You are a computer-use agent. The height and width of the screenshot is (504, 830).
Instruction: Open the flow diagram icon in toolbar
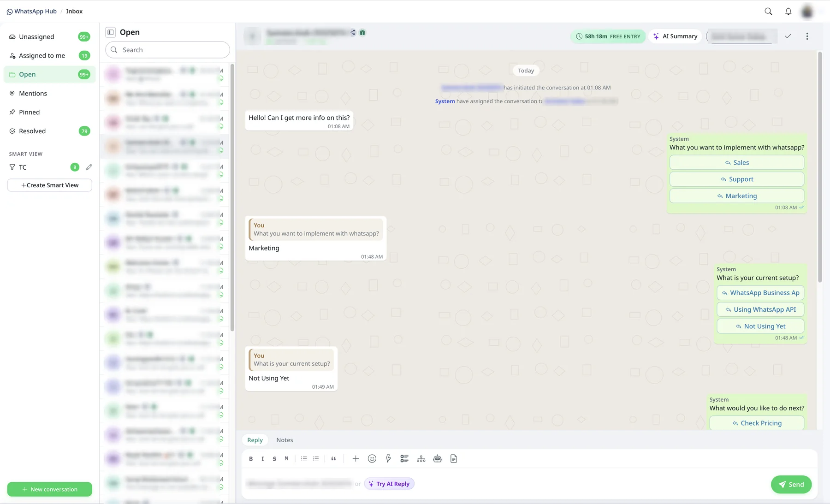point(421,459)
